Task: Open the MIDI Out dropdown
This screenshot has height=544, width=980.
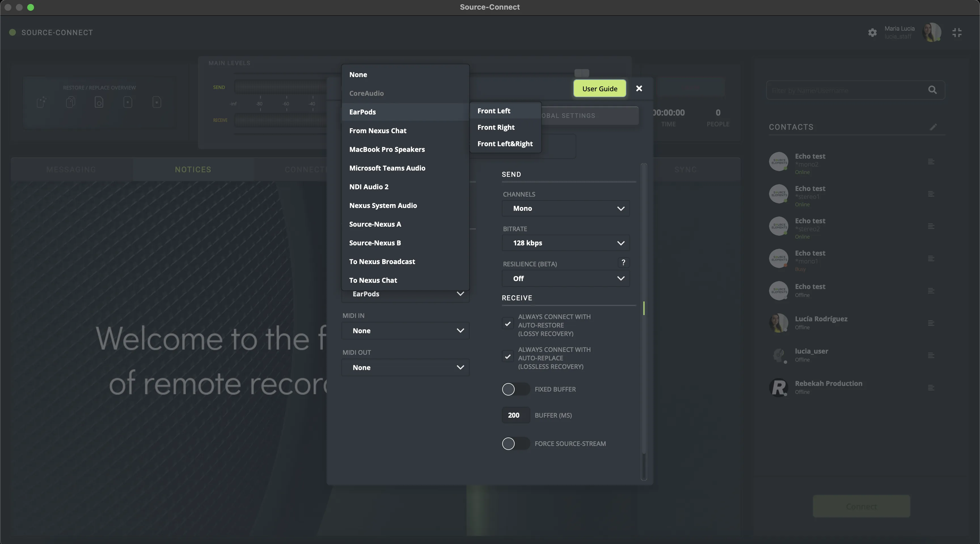Action: (405, 367)
